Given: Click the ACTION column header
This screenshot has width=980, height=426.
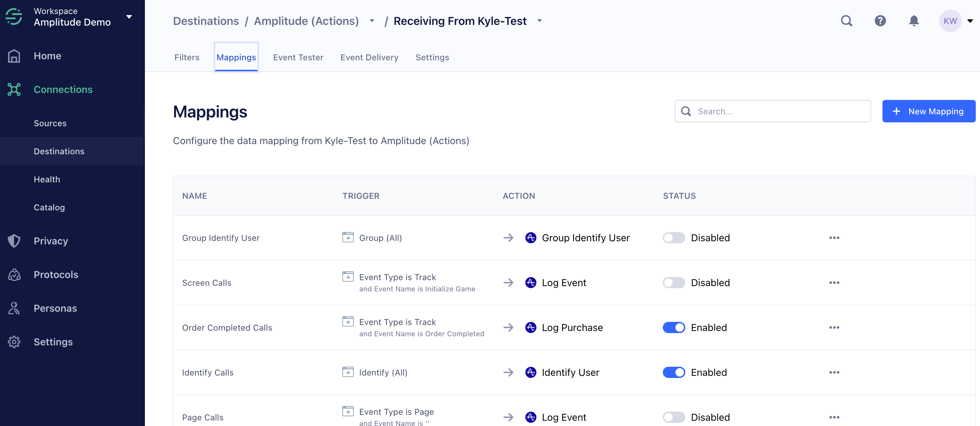Looking at the screenshot, I should click(x=519, y=196).
